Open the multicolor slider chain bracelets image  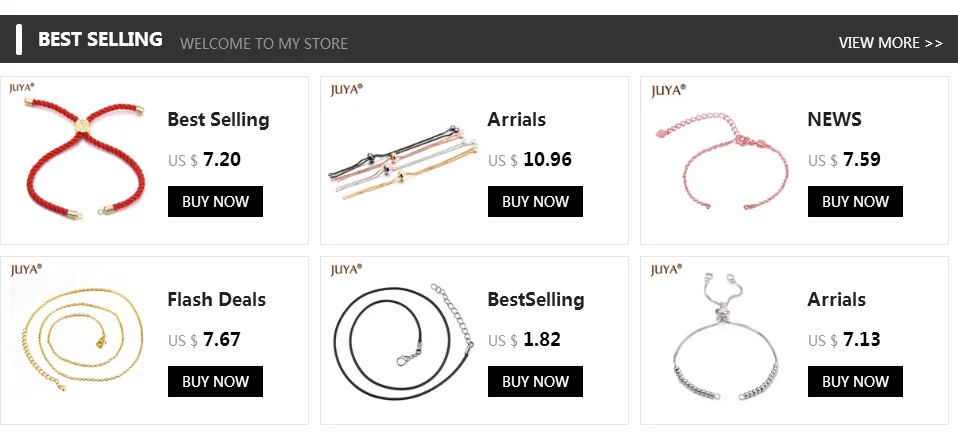pos(403,163)
